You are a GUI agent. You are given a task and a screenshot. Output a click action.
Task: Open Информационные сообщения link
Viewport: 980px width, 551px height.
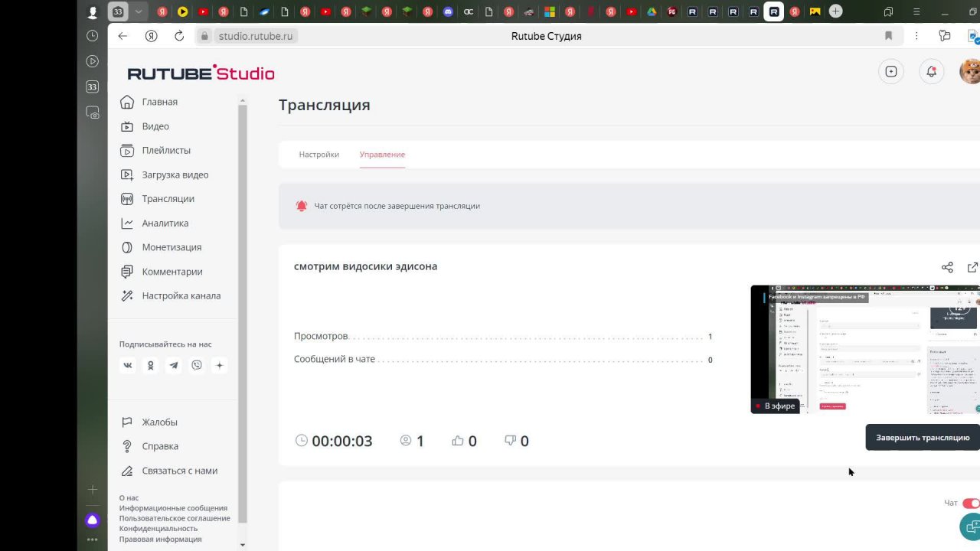click(173, 508)
